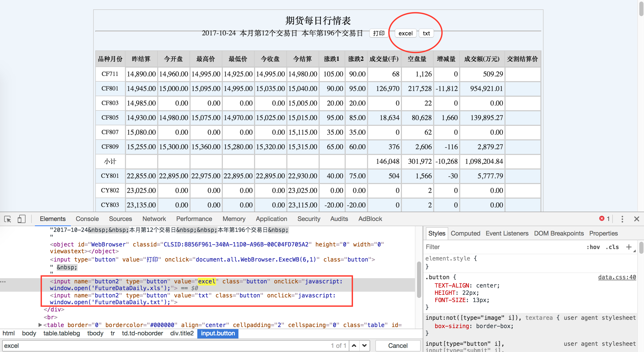Viewport: 644px width, 352px height.
Task: Open the Application tab
Action: (272, 219)
